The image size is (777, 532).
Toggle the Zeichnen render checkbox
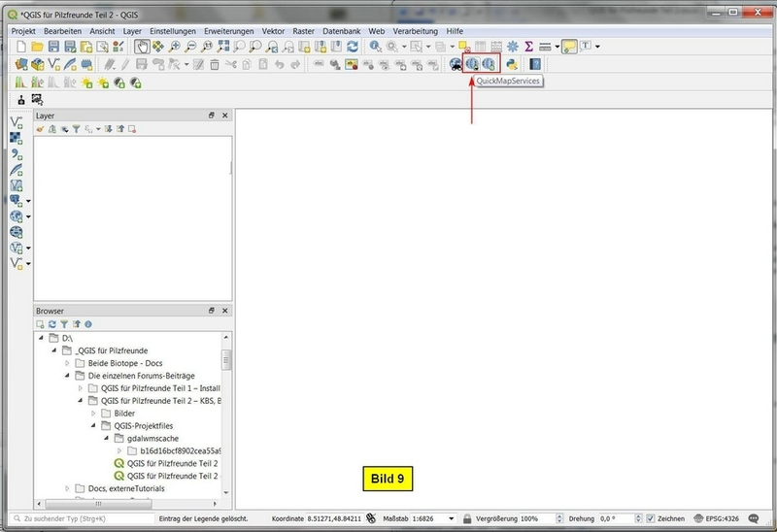point(652,519)
